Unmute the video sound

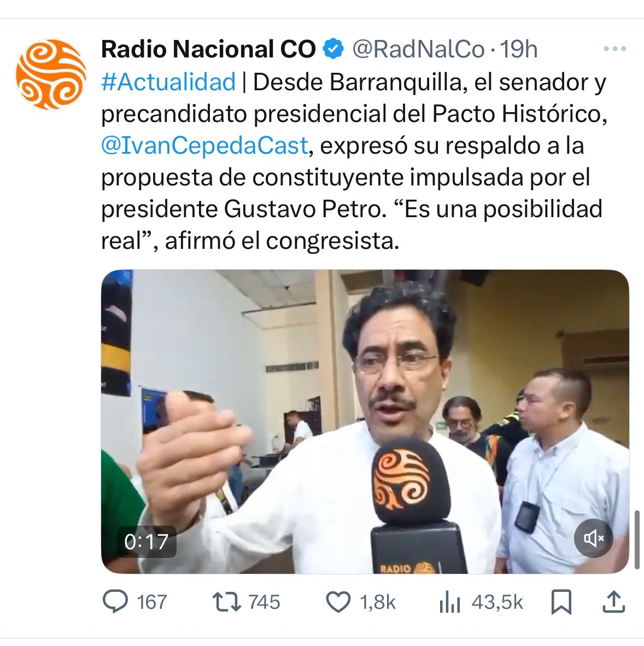[x=593, y=538]
